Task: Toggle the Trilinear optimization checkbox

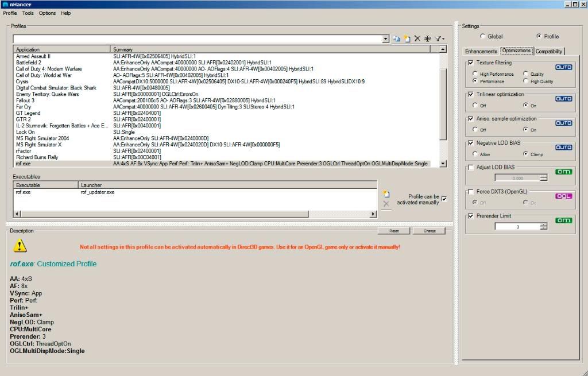Action: click(471, 94)
